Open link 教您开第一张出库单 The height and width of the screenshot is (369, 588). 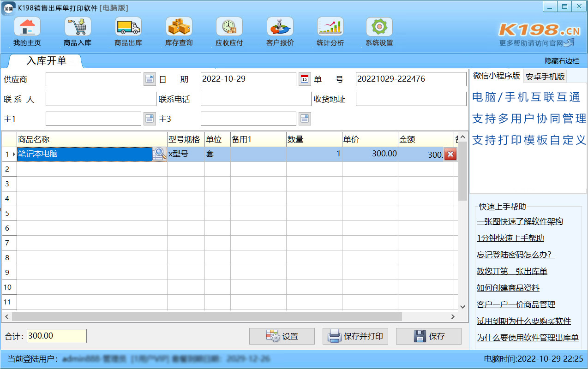coord(512,271)
